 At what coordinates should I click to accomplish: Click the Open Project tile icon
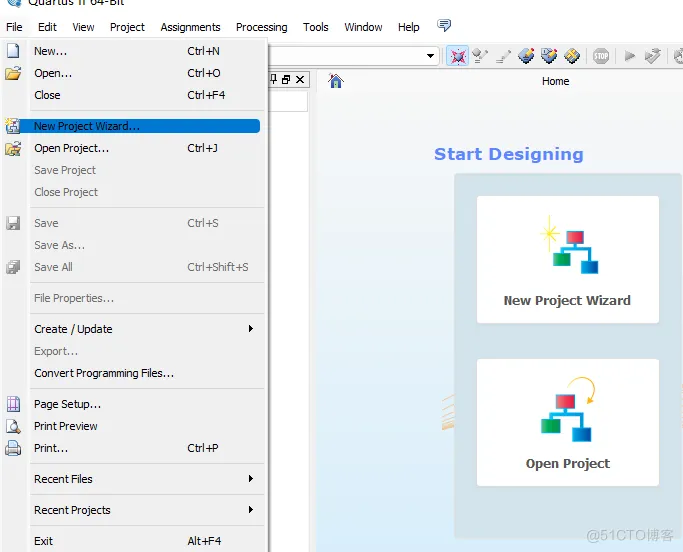[x=568, y=409]
